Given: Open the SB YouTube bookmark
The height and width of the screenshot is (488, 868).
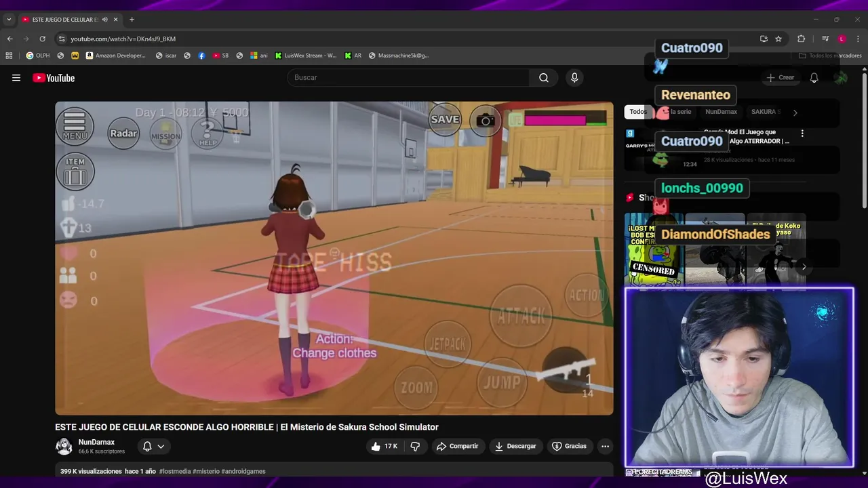Looking at the screenshot, I should (220, 56).
